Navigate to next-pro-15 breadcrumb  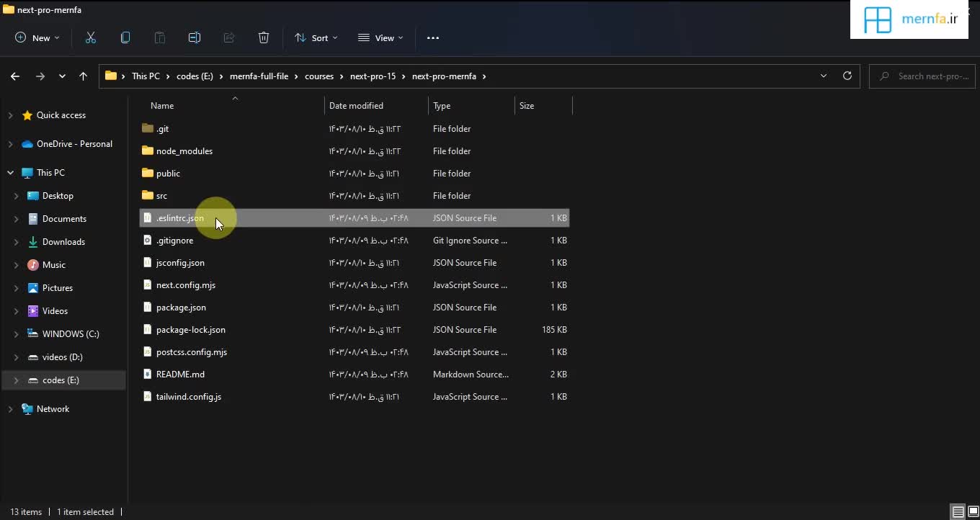point(373,76)
